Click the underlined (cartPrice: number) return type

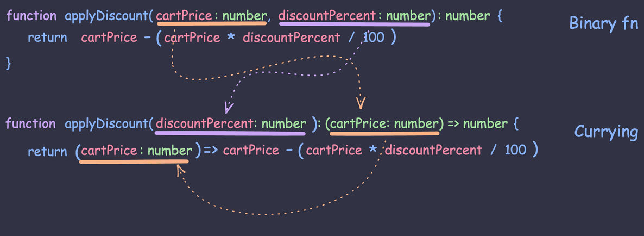coord(383,124)
